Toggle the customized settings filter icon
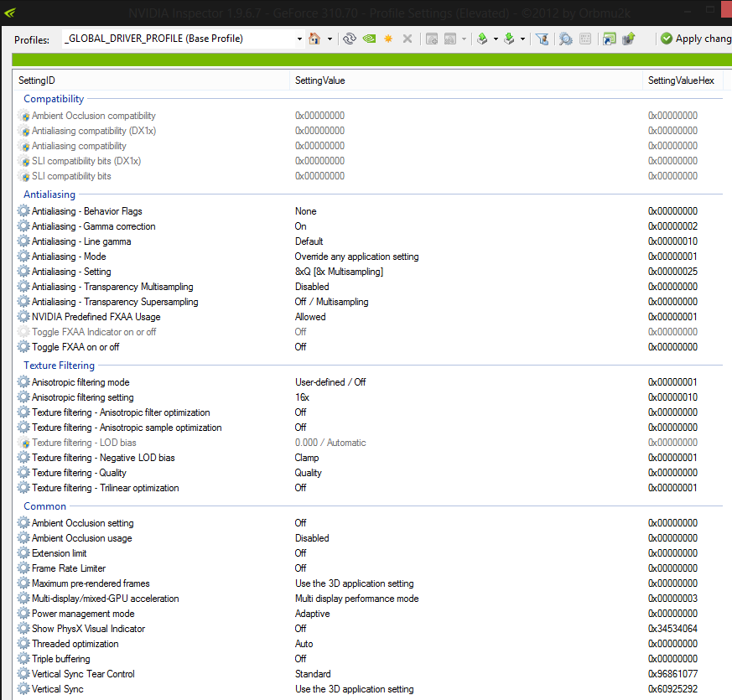 (x=542, y=39)
